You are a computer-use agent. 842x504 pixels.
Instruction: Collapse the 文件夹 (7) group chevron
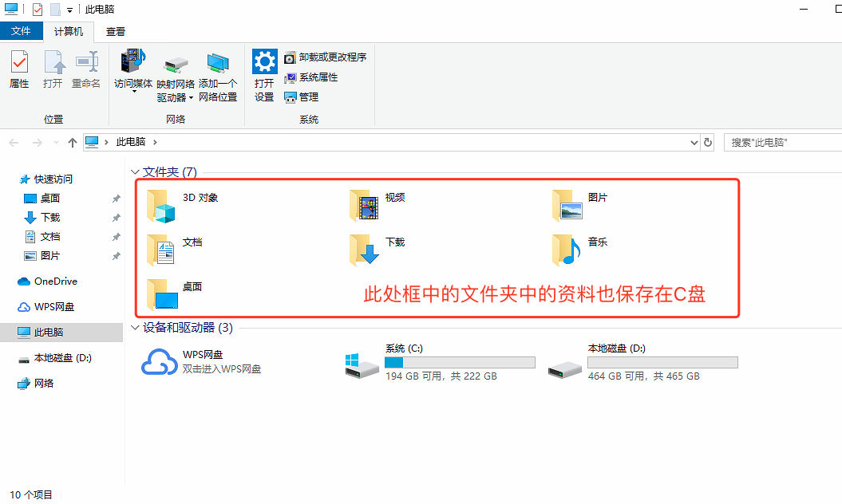[x=135, y=172]
